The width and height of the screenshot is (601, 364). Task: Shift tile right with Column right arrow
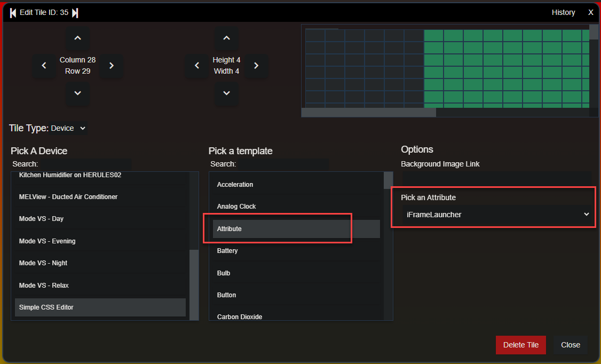pyautogui.click(x=112, y=66)
